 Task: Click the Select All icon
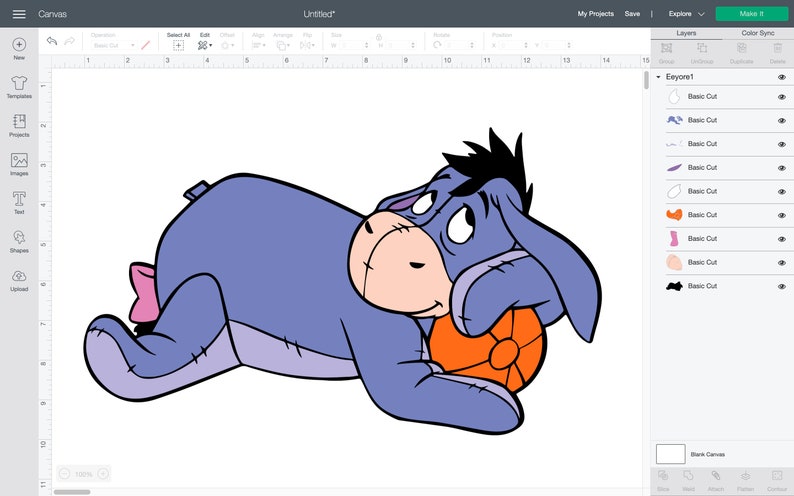[178, 46]
